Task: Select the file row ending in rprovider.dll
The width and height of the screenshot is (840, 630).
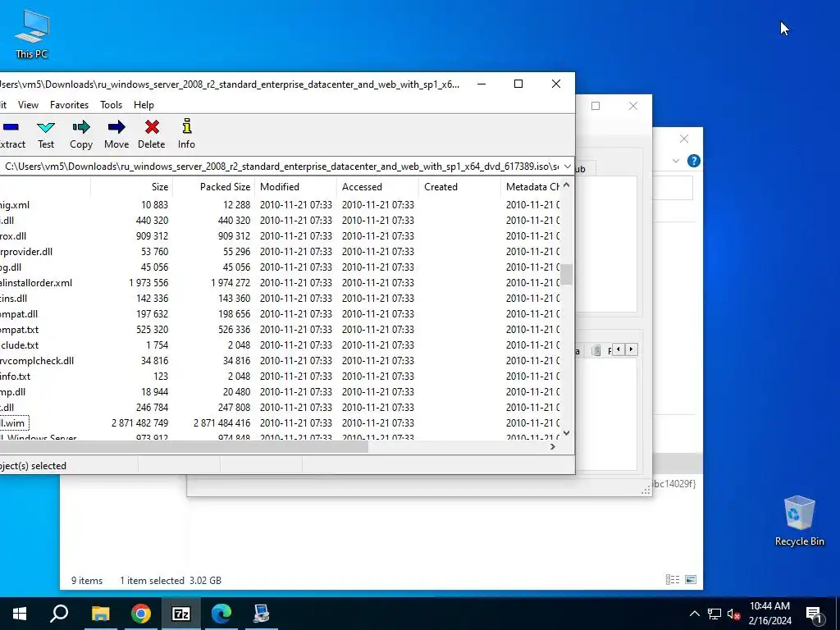Action: (x=280, y=252)
